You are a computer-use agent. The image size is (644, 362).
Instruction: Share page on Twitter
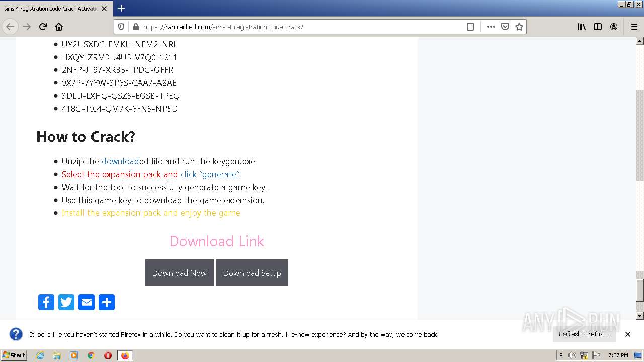(x=66, y=302)
